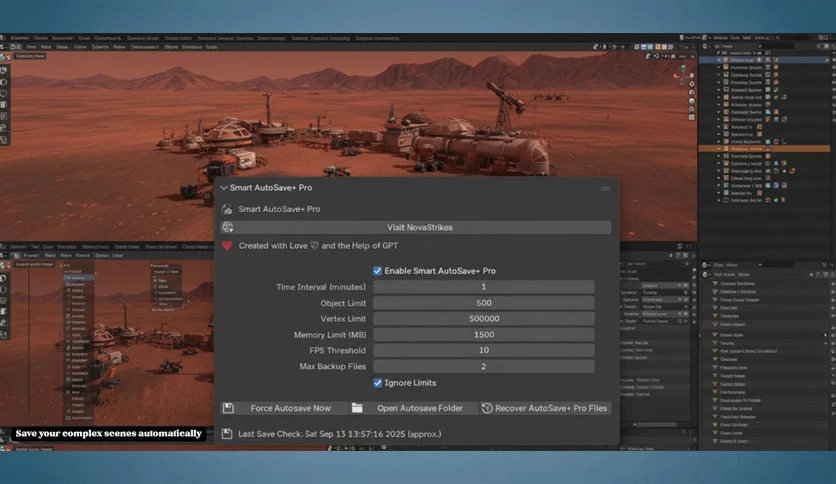Click the Last Save Check timestamp text
Viewport: 836px width, 484px height.
tap(340, 434)
